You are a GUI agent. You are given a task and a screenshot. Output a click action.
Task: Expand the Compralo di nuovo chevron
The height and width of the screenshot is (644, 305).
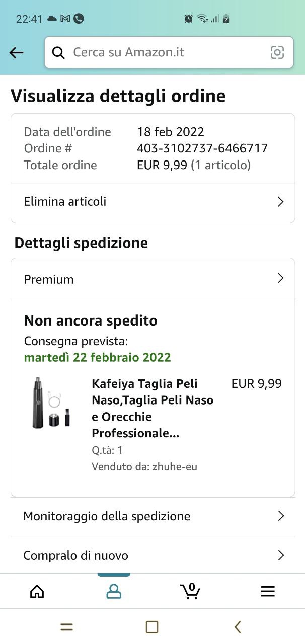(281, 555)
